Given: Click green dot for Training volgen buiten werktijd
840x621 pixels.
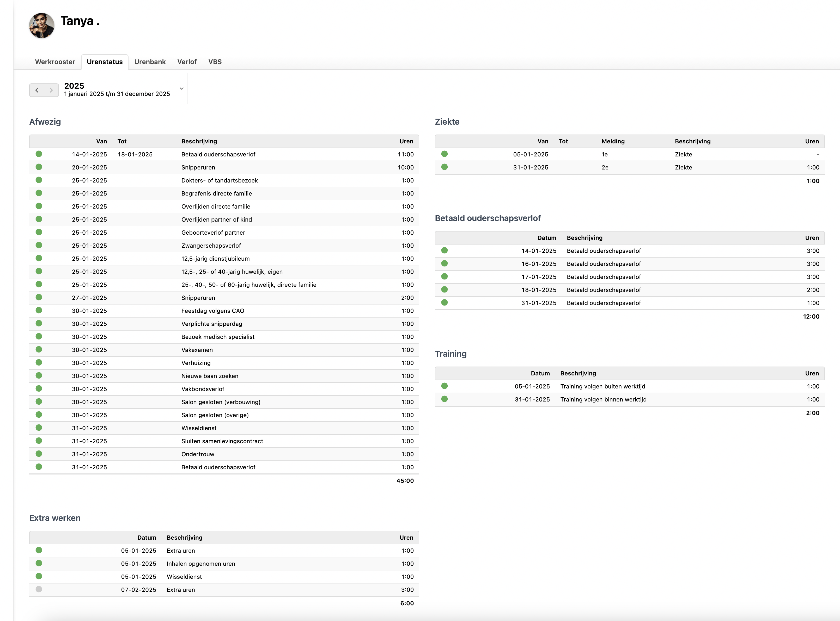Looking at the screenshot, I should click(444, 386).
